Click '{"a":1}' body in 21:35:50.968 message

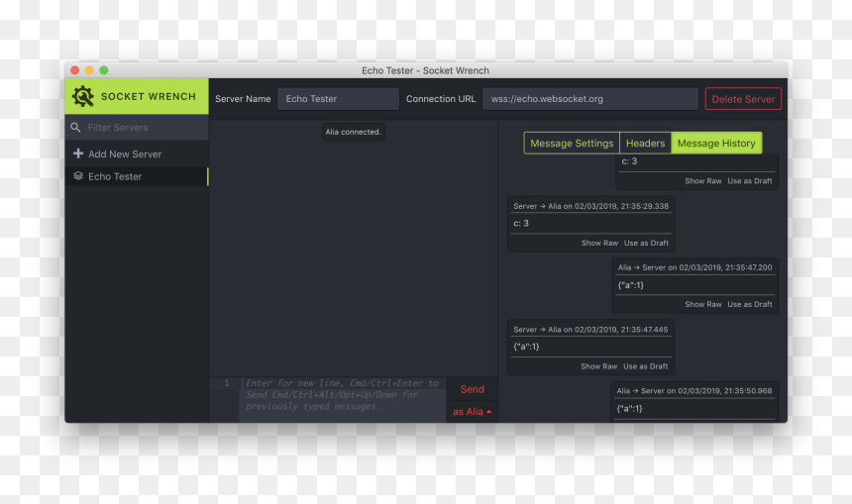click(x=629, y=408)
